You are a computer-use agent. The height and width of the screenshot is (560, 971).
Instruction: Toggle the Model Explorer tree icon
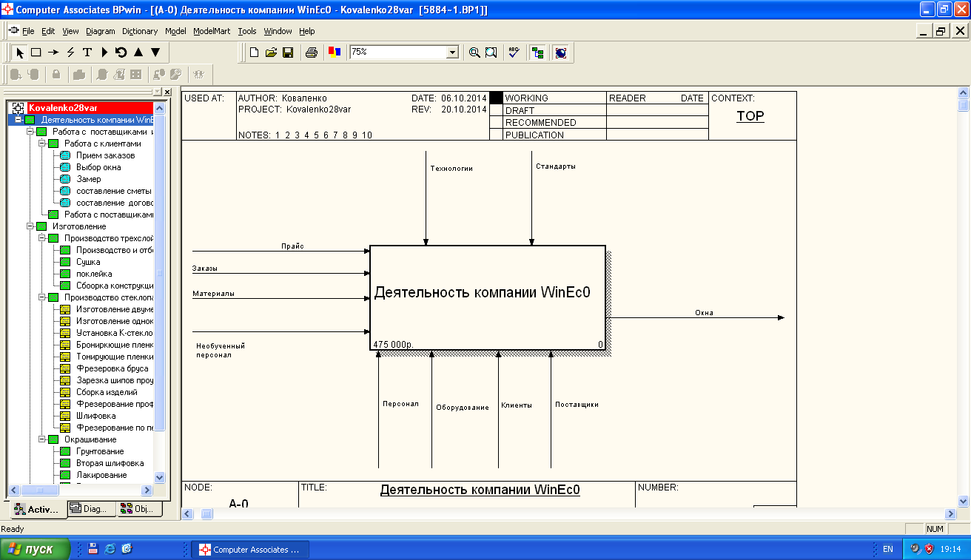[x=537, y=53]
